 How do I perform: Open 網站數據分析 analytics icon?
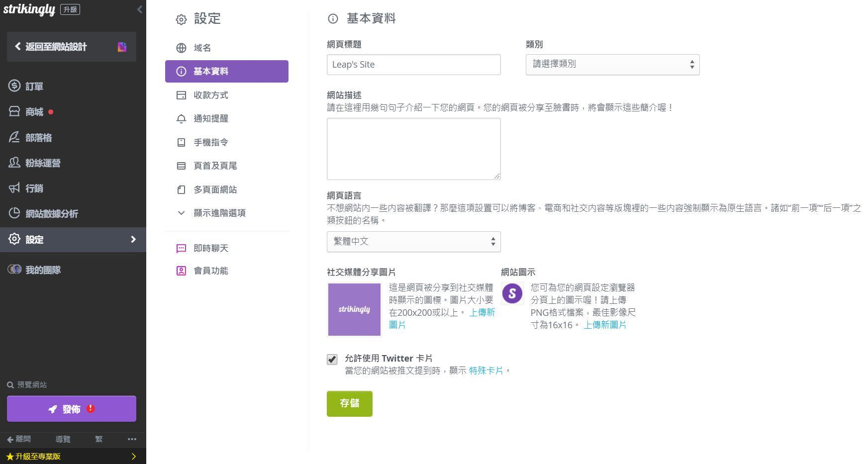tap(15, 214)
